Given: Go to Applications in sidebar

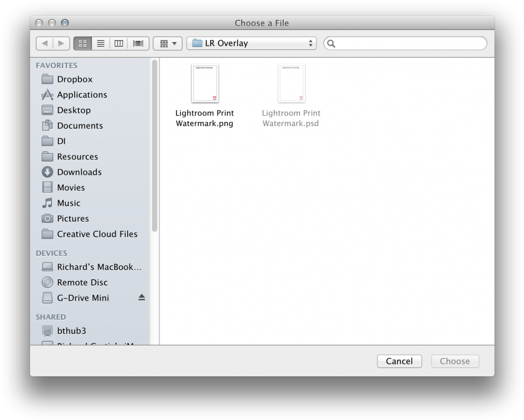Looking at the screenshot, I should point(81,94).
